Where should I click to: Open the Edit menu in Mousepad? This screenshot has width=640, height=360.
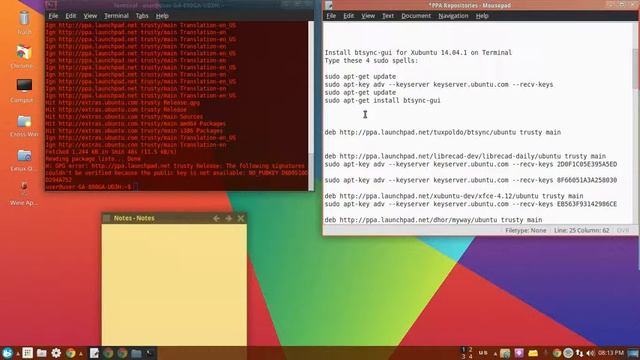[349, 16]
